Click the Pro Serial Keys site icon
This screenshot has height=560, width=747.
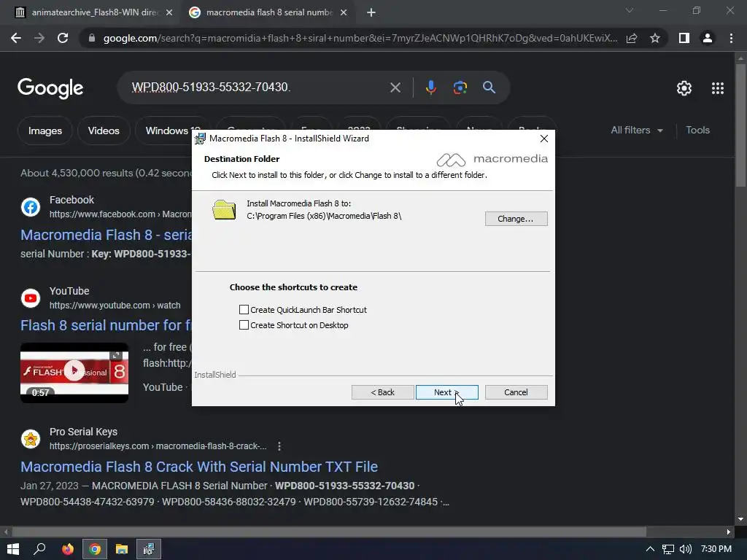click(x=31, y=439)
